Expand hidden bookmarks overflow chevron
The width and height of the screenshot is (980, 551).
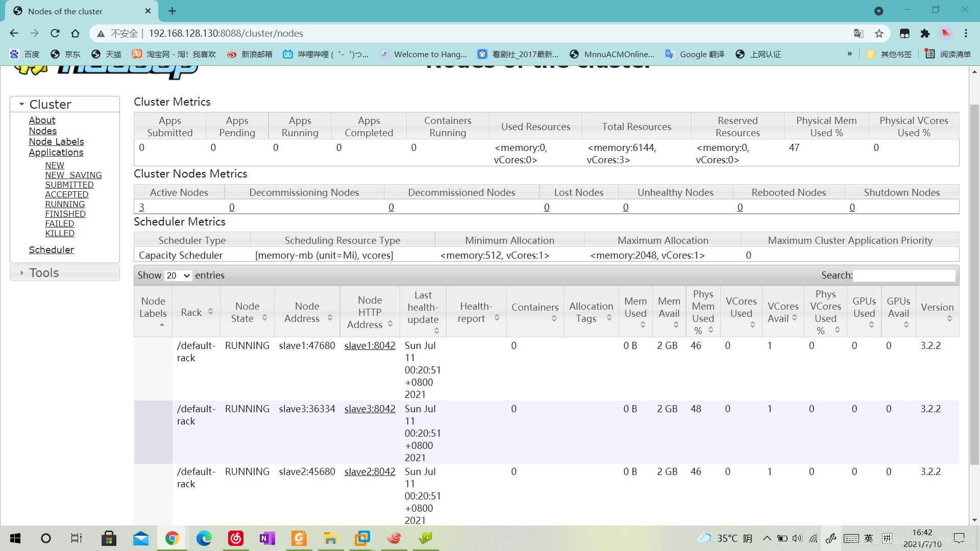click(x=849, y=54)
